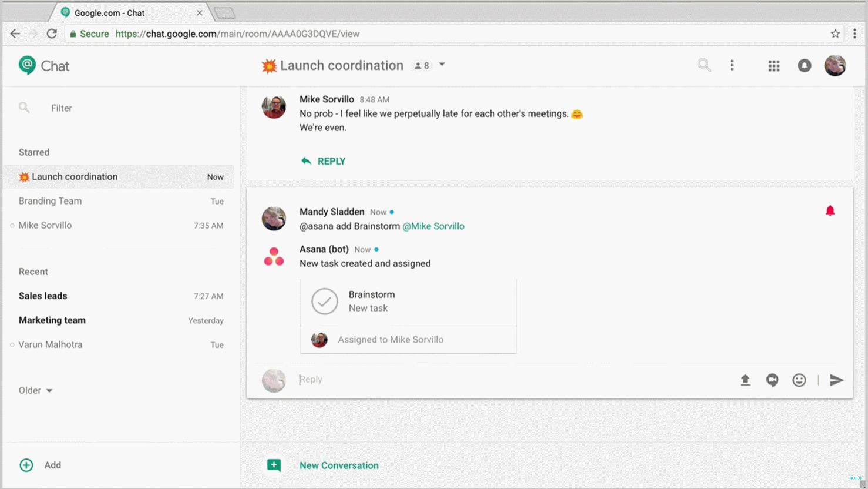Open Varun Malhotra direct message
Screen dimensions: 868x489
[118, 344]
